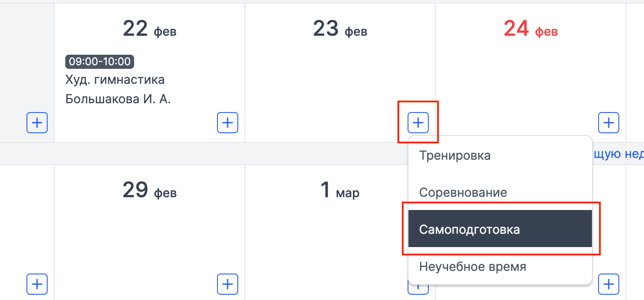Click partially hidden plus icon under 1 мар
Image resolution: width=644 pixels, height=300 pixels.
tap(418, 289)
